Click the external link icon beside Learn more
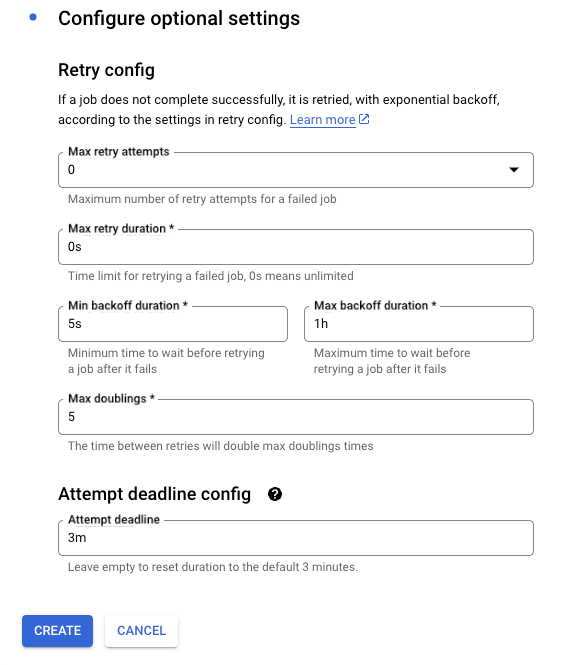This screenshot has width=565, height=665. 364,119
